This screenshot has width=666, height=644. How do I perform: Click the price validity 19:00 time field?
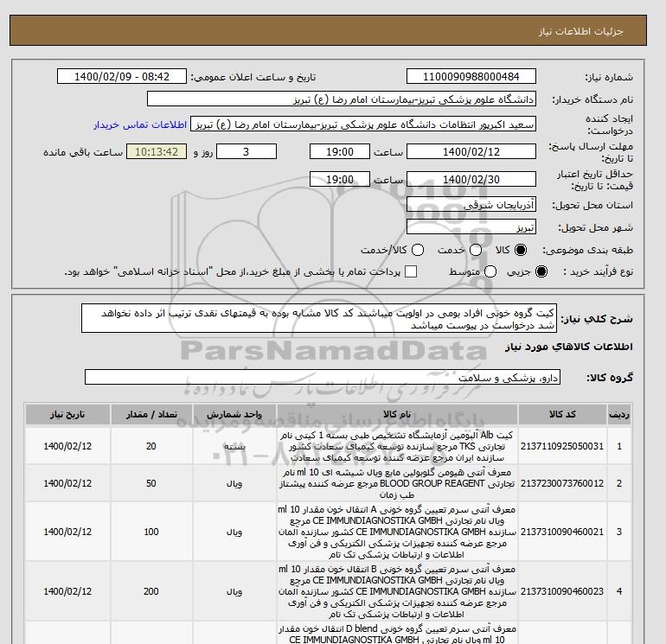tap(340, 179)
